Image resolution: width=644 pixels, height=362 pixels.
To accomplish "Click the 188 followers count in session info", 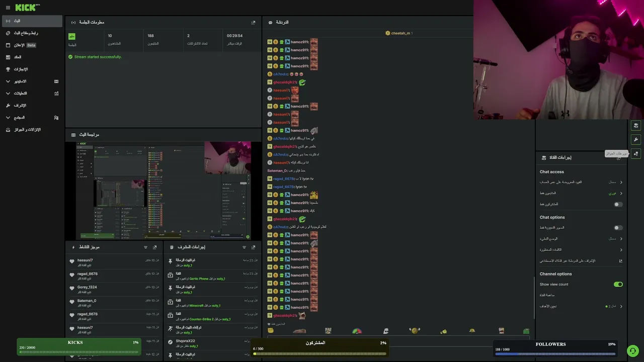I will [150, 36].
